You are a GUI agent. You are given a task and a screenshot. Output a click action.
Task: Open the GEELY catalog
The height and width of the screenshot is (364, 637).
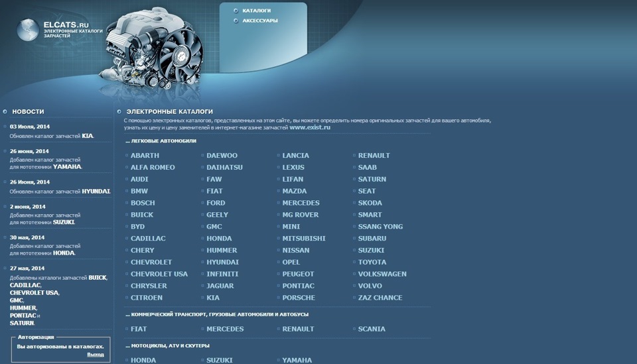pos(217,214)
